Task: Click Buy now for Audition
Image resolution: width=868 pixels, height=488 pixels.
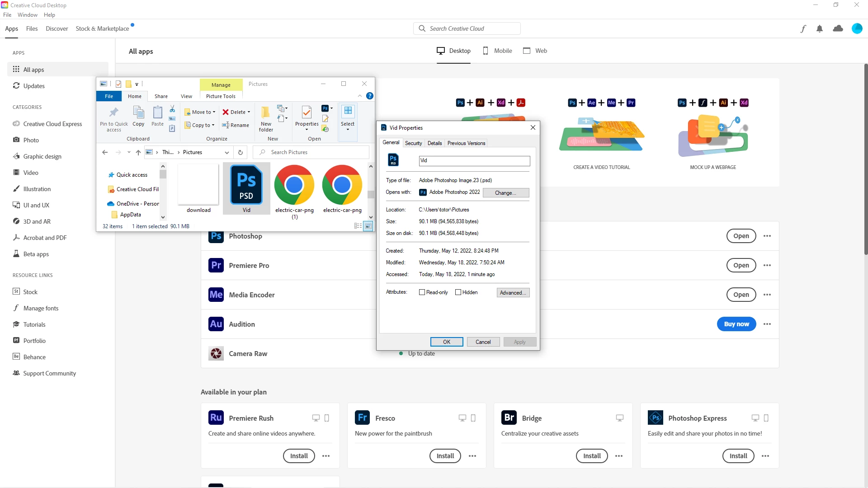Action: 736,324
